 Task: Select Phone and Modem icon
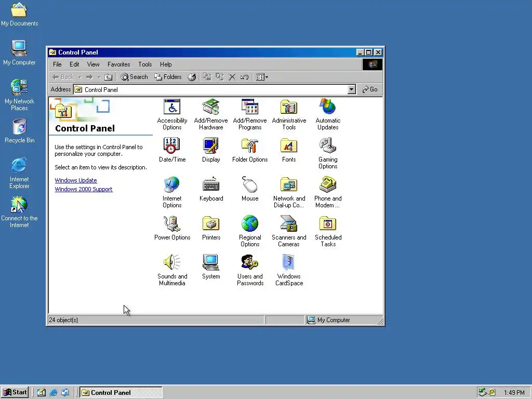(328, 192)
